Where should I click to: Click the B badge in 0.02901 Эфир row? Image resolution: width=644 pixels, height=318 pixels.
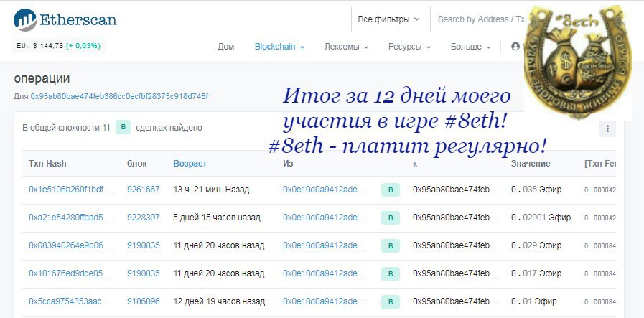click(391, 218)
